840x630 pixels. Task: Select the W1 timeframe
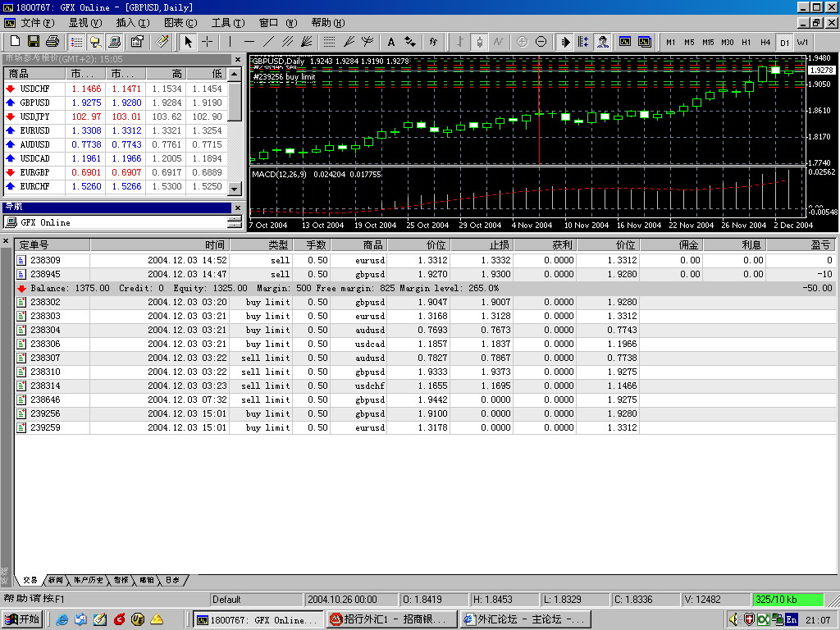click(x=802, y=42)
